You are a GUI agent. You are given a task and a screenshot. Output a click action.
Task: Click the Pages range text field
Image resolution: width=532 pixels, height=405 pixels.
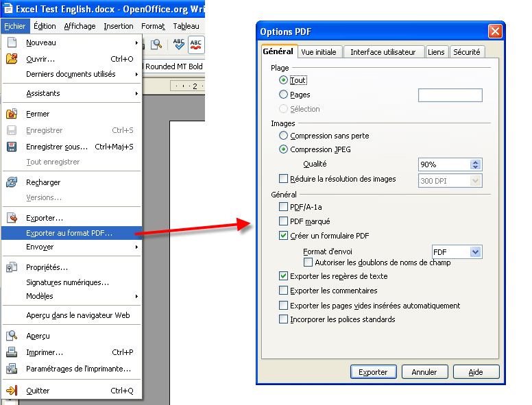tap(450, 95)
